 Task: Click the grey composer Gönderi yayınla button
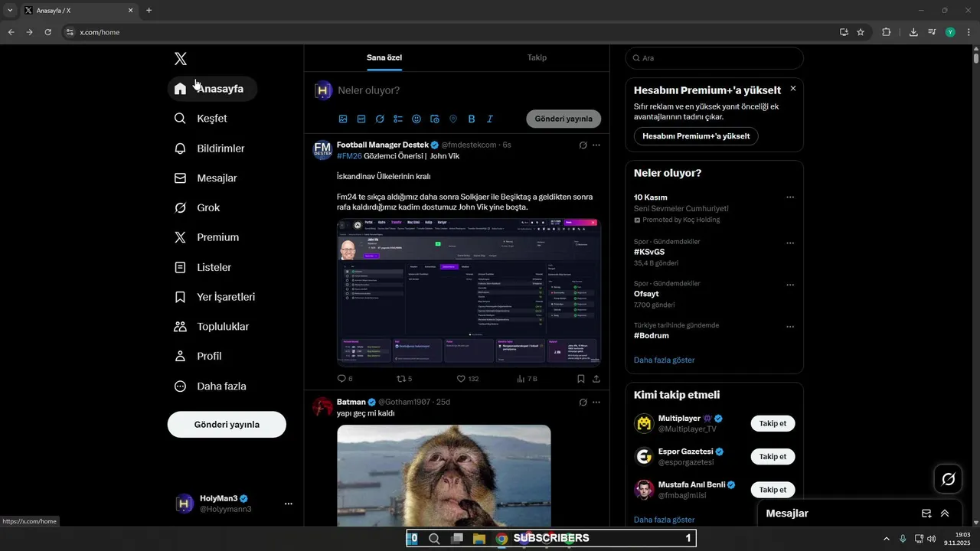[x=563, y=119]
